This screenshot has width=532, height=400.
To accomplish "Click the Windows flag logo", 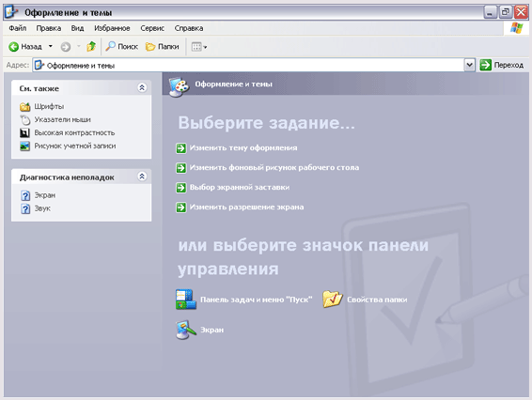I will [x=516, y=28].
